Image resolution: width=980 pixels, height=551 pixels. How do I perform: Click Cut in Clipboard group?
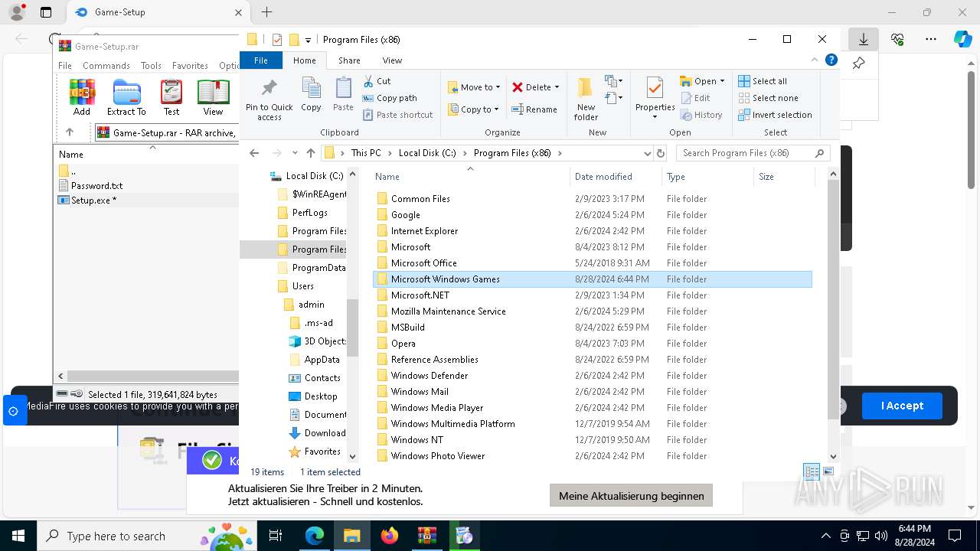tap(377, 81)
